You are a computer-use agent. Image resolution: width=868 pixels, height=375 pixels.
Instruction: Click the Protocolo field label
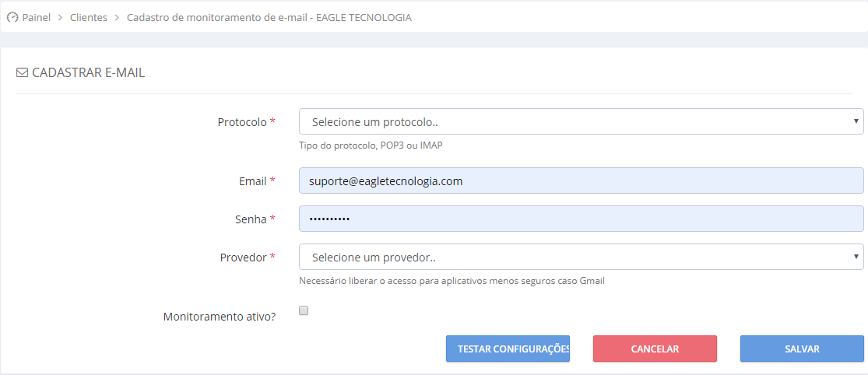[x=242, y=121]
